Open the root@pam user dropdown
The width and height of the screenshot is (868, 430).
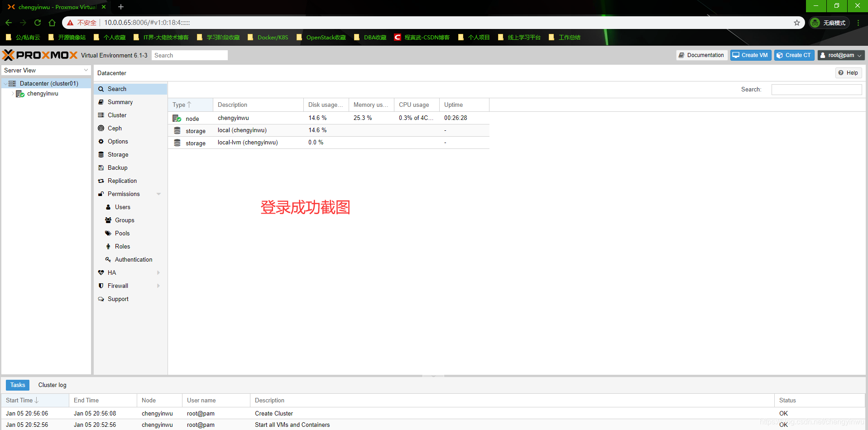(x=841, y=55)
